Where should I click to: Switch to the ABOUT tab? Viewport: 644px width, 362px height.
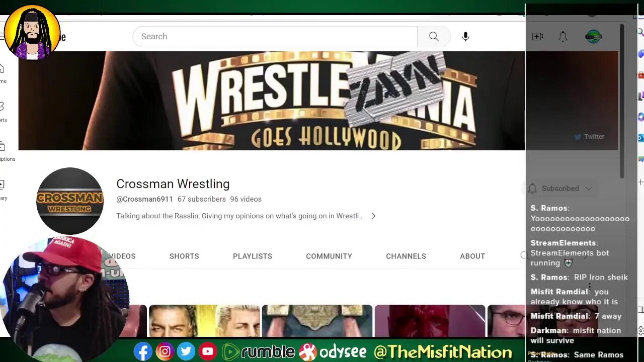(x=472, y=256)
